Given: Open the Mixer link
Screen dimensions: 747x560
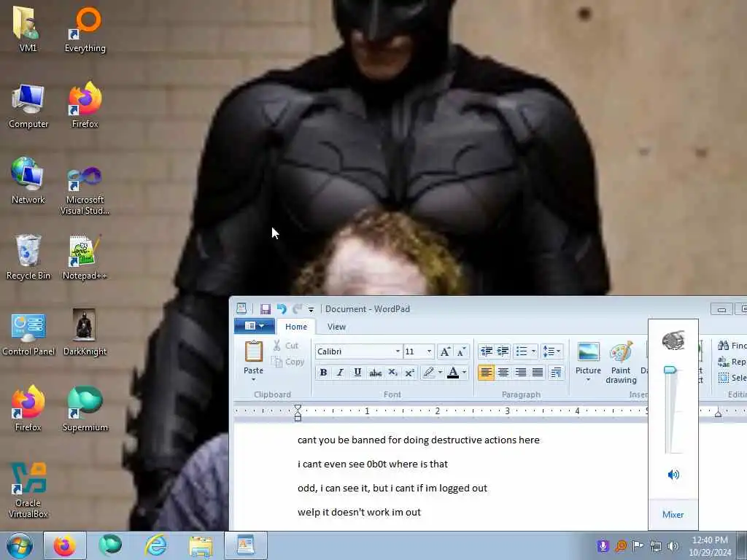Looking at the screenshot, I should (x=673, y=514).
